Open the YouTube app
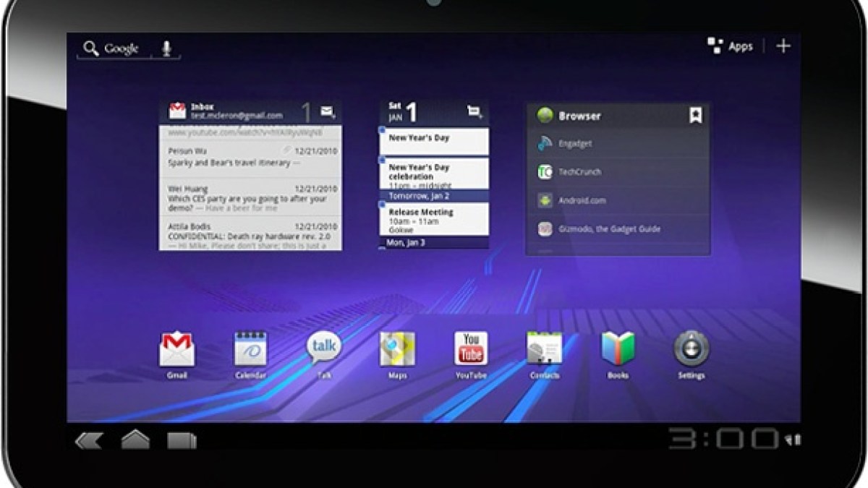This screenshot has height=488, width=868. coord(470,349)
